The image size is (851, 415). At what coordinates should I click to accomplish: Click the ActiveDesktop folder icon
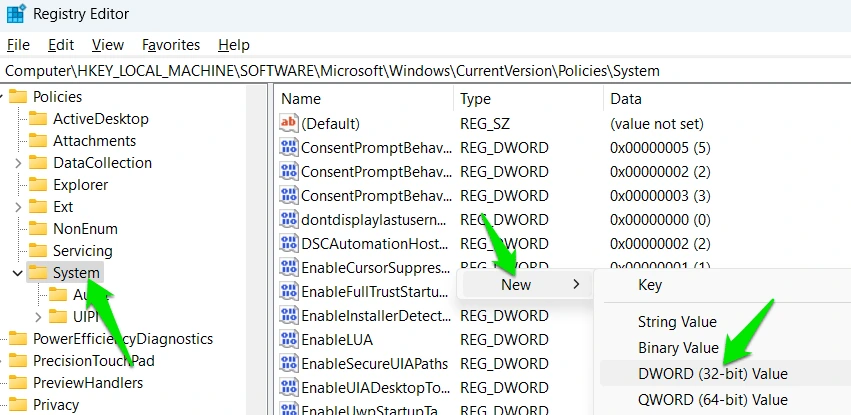tap(39, 119)
